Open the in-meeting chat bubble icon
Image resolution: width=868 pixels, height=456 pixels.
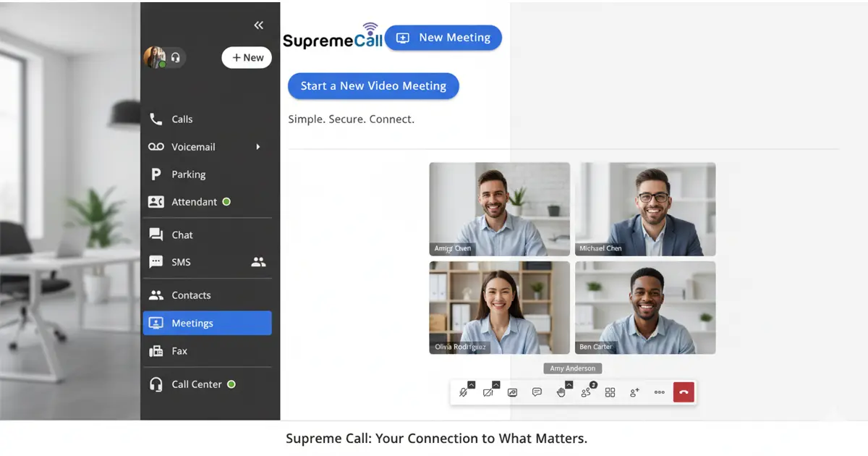tap(537, 392)
